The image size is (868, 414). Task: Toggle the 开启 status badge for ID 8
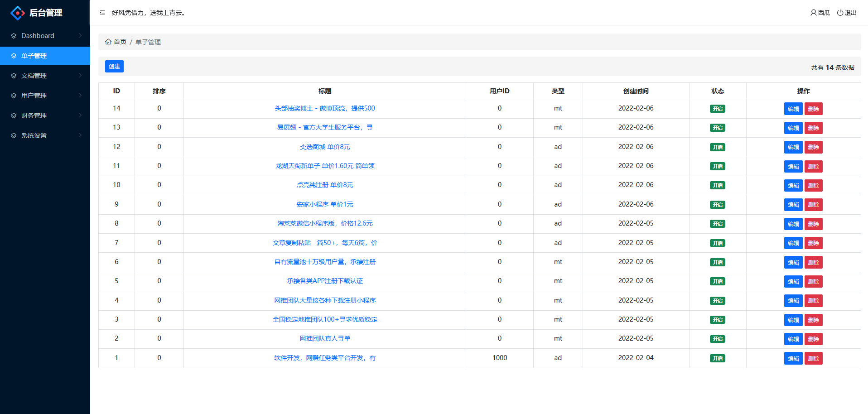(717, 224)
